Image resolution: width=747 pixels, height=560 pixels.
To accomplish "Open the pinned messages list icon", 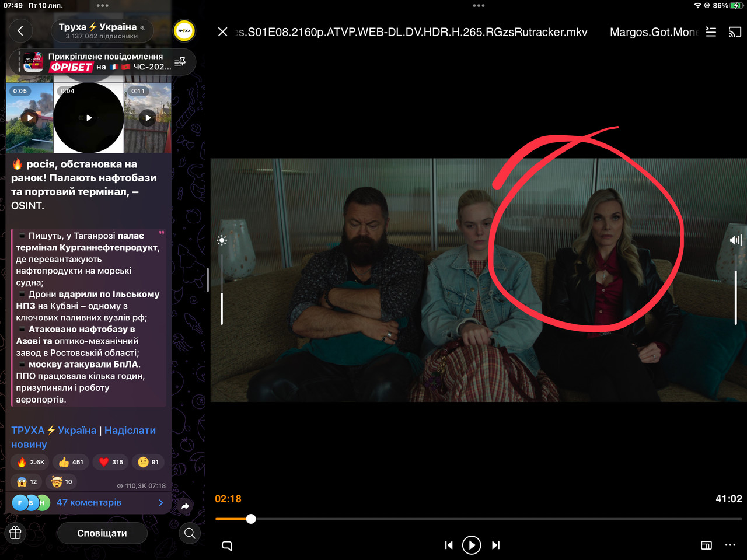I will [x=180, y=61].
